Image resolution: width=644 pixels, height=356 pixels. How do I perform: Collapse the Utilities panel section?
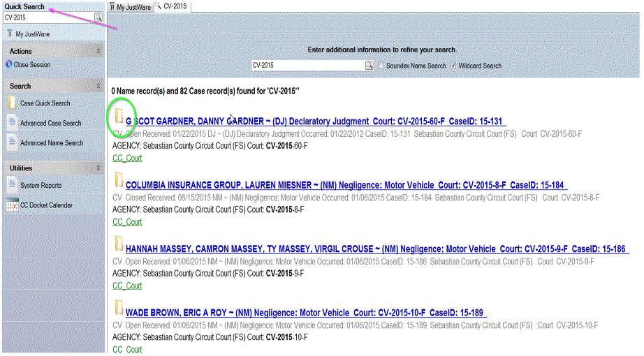pos(98,168)
